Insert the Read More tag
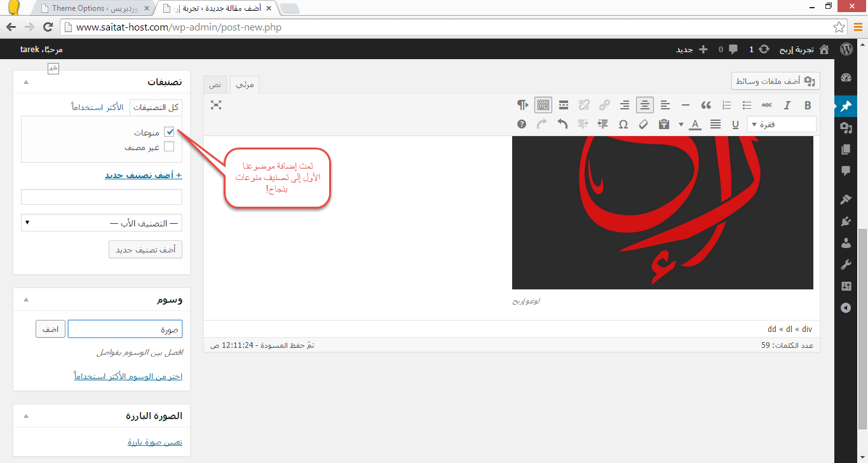This screenshot has width=868, height=463. point(564,105)
